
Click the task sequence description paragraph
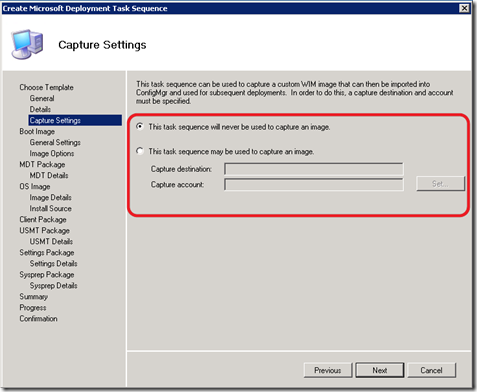295,92
